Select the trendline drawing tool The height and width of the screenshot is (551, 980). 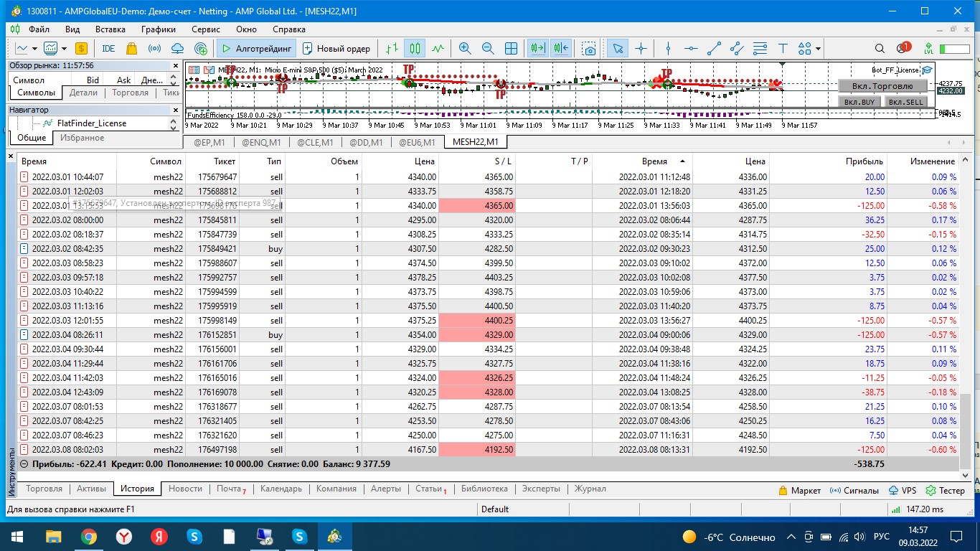714,49
